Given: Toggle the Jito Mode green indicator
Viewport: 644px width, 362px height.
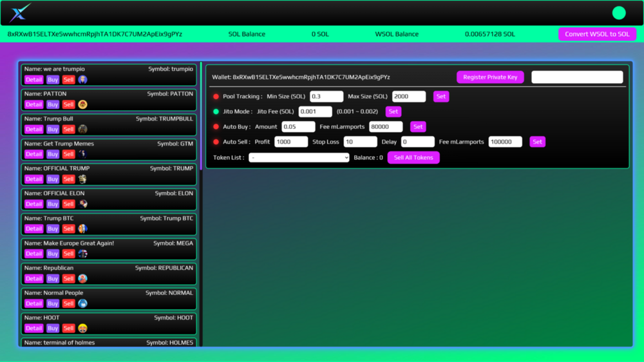Looking at the screenshot, I should tap(216, 111).
